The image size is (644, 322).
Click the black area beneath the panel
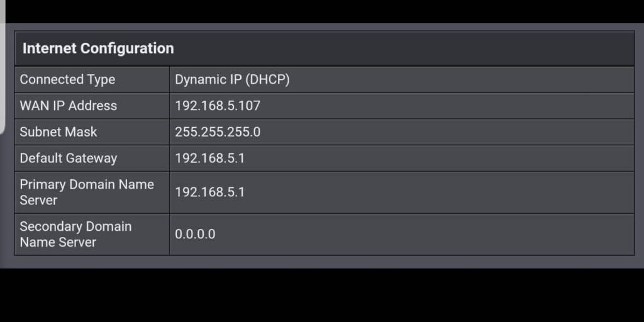point(322,296)
